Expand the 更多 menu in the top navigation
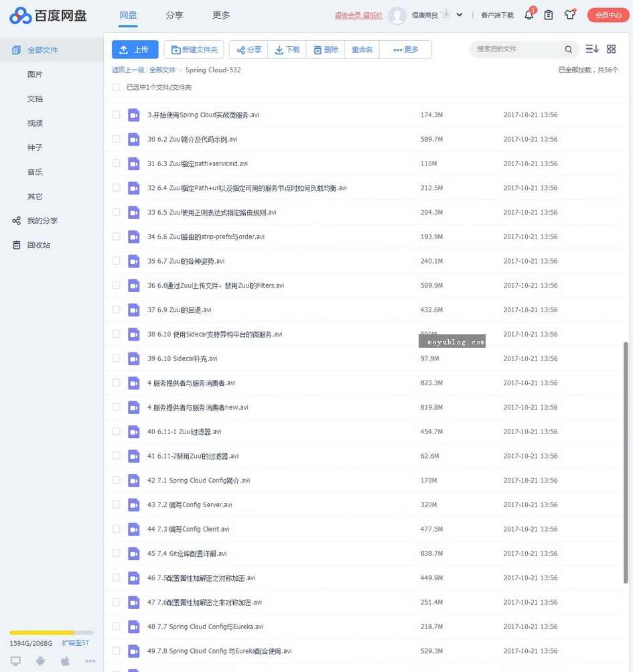This screenshot has width=633, height=672. (221, 15)
